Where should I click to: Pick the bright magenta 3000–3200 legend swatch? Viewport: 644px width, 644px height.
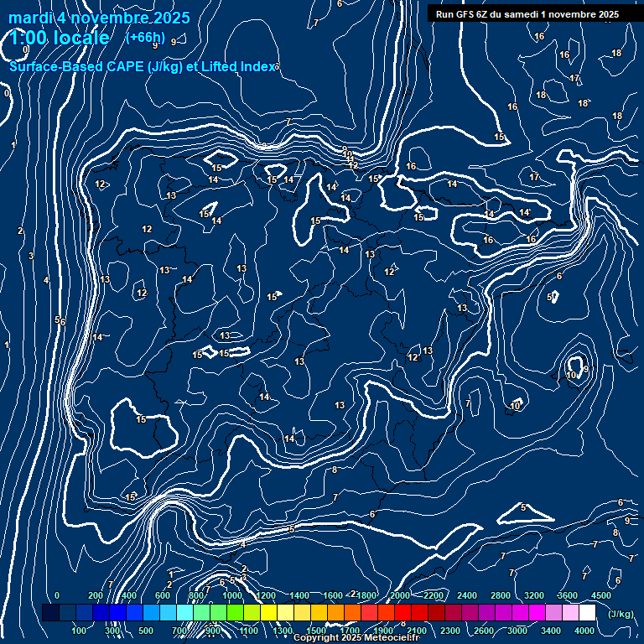[537, 612]
